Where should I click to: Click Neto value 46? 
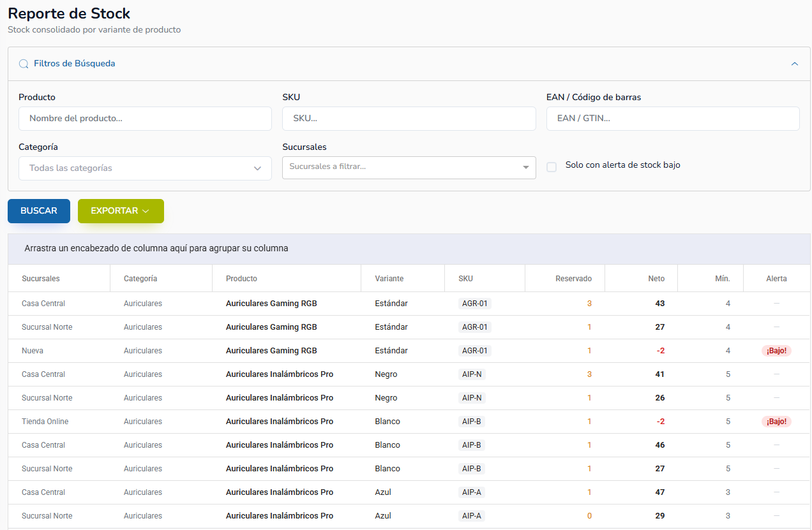[660, 445]
